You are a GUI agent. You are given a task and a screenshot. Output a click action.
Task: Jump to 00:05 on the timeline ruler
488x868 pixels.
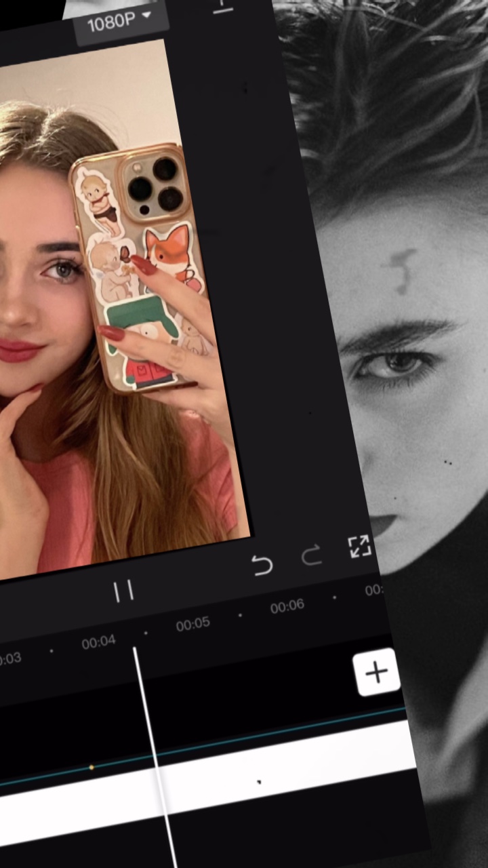click(x=193, y=625)
